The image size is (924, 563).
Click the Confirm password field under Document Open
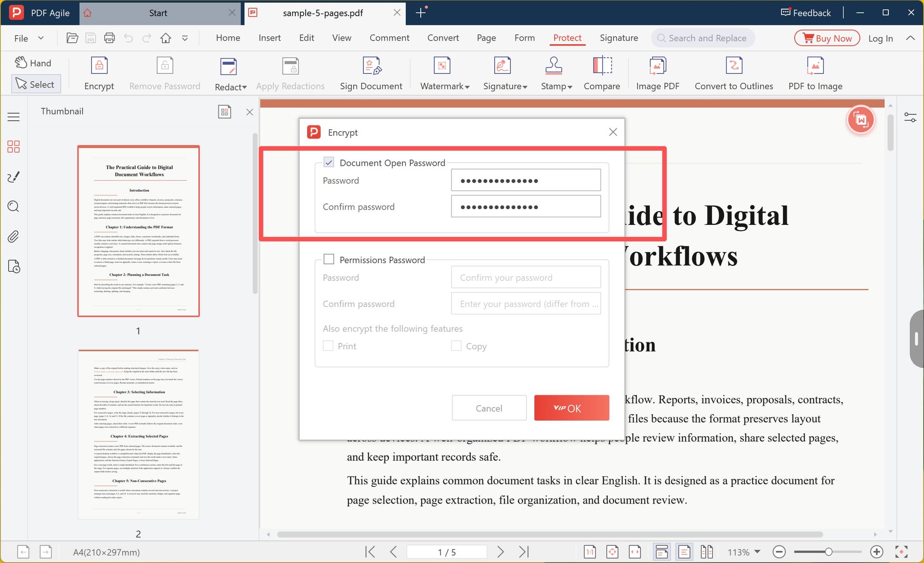[526, 206]
